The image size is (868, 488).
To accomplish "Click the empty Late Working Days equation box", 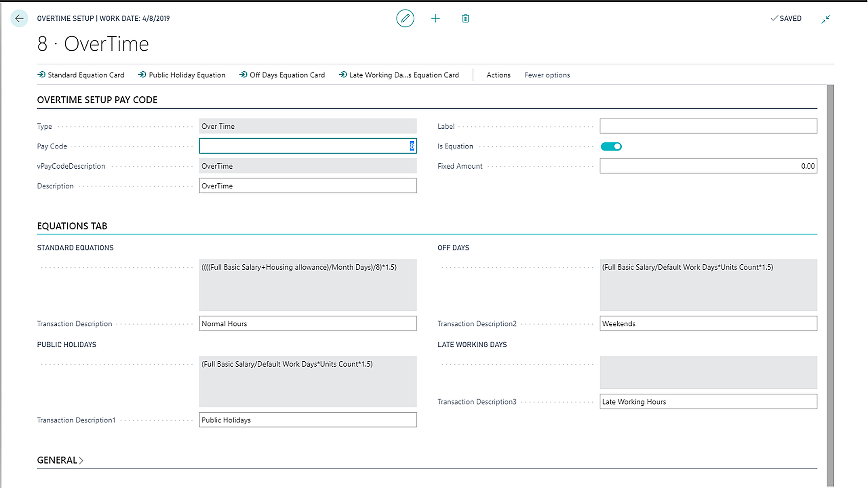I will [x=708, y=372].
